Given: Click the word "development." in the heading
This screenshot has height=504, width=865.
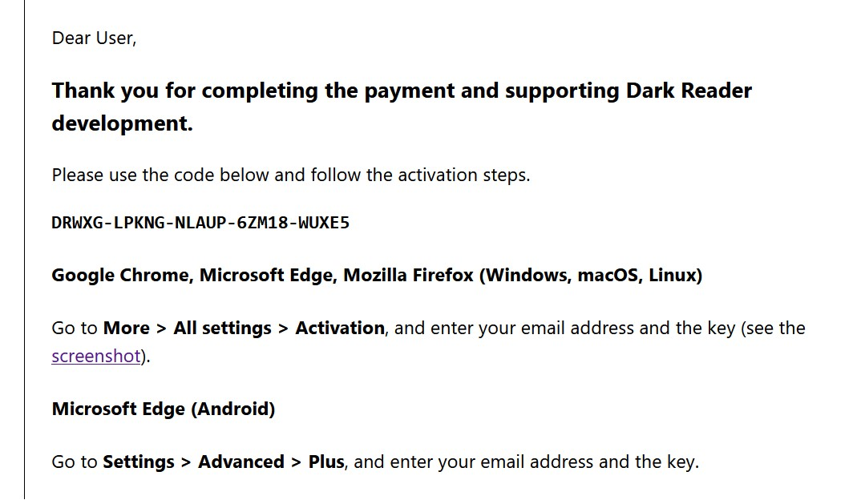Looking at the screenshot, I should click(x=122, y=124).
